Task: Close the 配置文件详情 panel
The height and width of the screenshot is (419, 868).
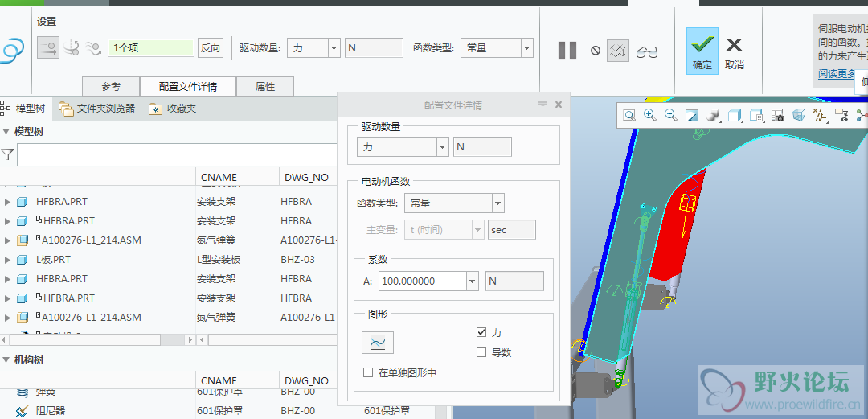Action: 559,105
